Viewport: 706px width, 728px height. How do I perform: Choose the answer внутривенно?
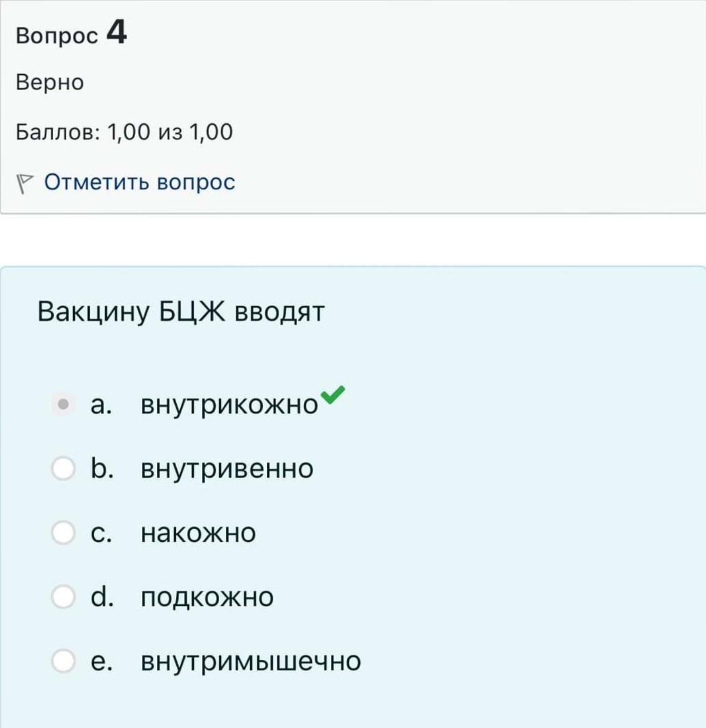click(227, 469)
